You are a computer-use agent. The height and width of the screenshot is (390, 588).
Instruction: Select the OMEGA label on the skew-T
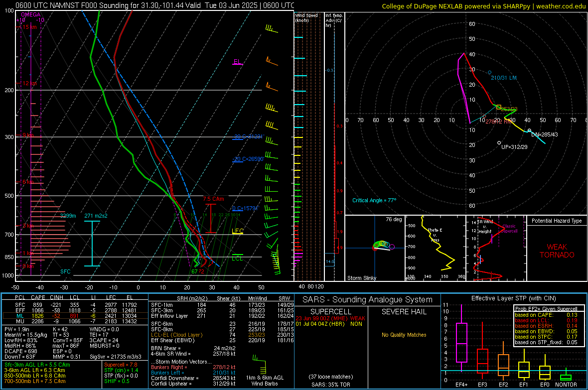tap(31, 14)
